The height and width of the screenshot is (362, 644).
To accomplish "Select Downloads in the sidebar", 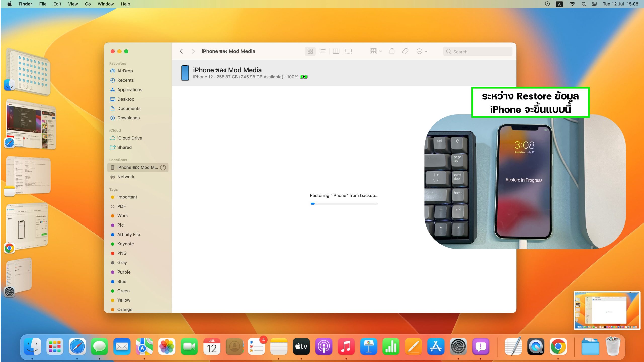I will (x=128, y=118).
